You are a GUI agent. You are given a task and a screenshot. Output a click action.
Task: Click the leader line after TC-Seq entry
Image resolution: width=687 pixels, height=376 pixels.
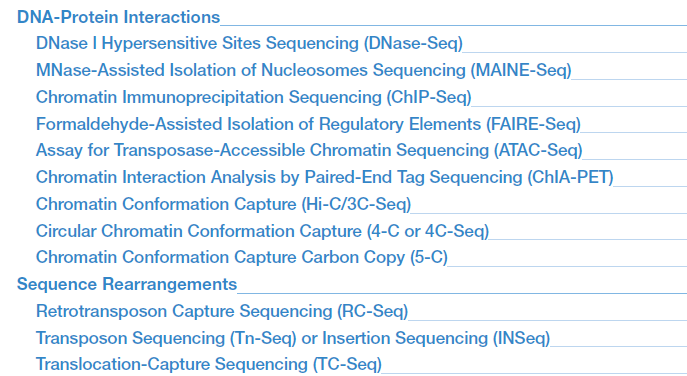tap(534, 373)
